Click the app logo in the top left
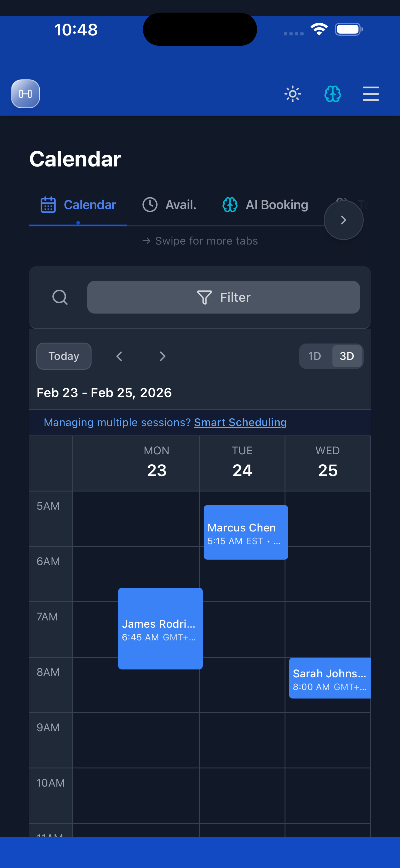Screen dimensions: 400x868 point(25,94)
